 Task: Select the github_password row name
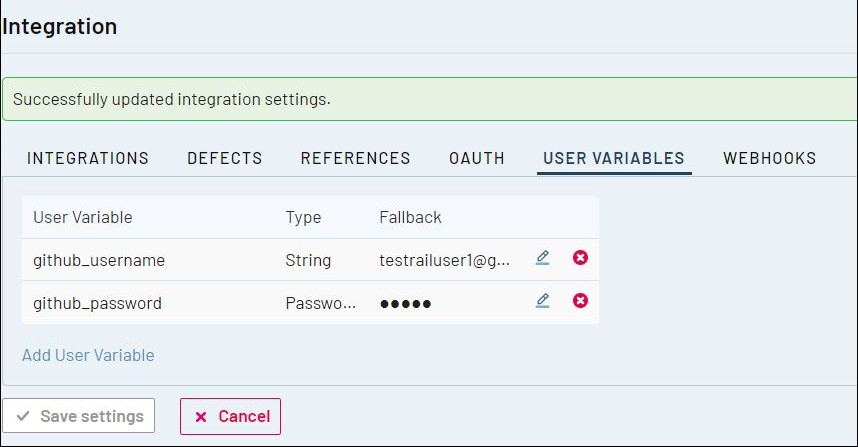tap(97, 303)
